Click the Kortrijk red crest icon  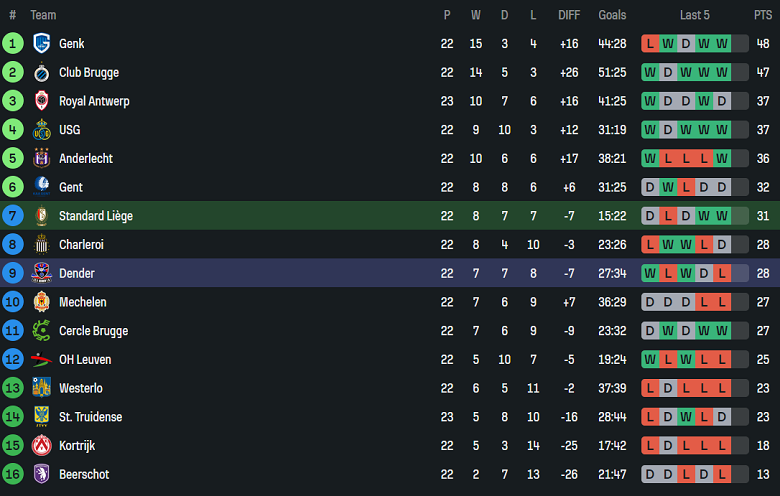pyautogui.click(x=41, y=445)
